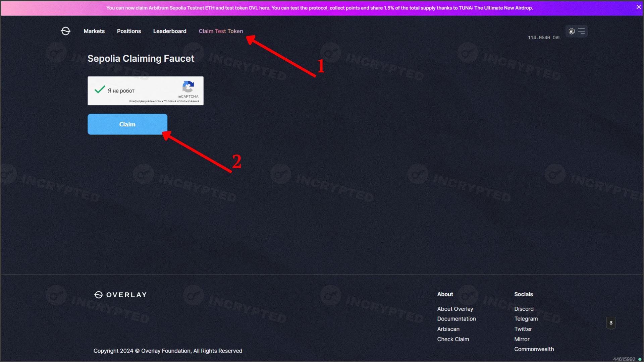
Task: Click the Arbitrum network icon
Action: [x=572, y=31]
